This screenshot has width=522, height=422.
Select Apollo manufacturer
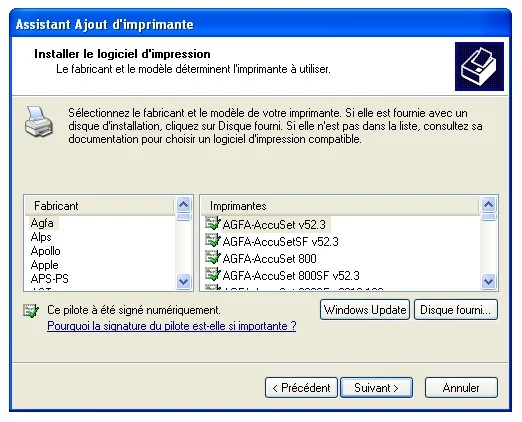pyautogui.click(x=45, y=251)
